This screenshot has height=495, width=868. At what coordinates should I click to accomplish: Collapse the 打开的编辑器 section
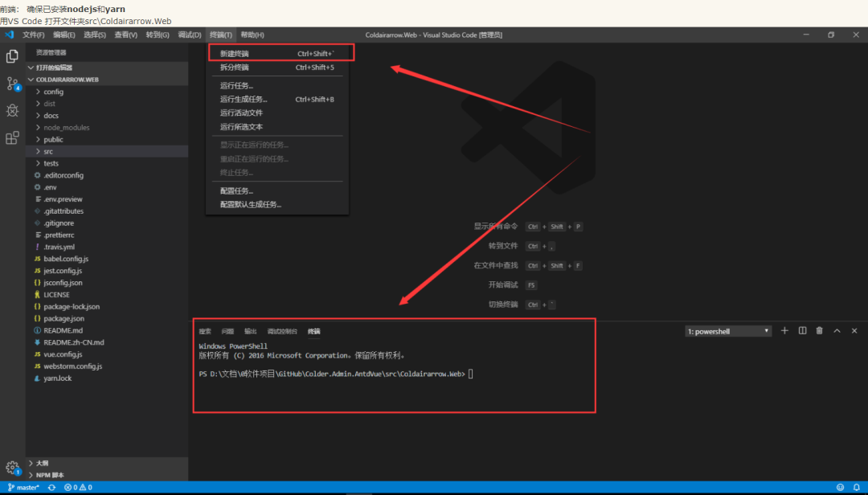107,67
